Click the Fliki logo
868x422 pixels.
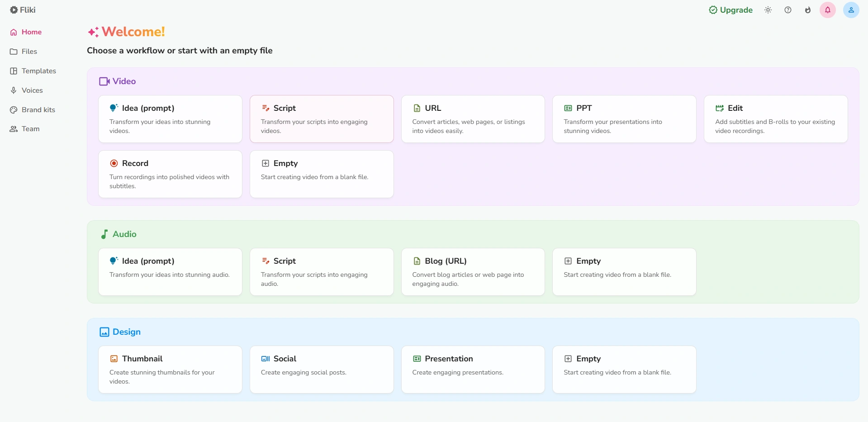point(23,10)
